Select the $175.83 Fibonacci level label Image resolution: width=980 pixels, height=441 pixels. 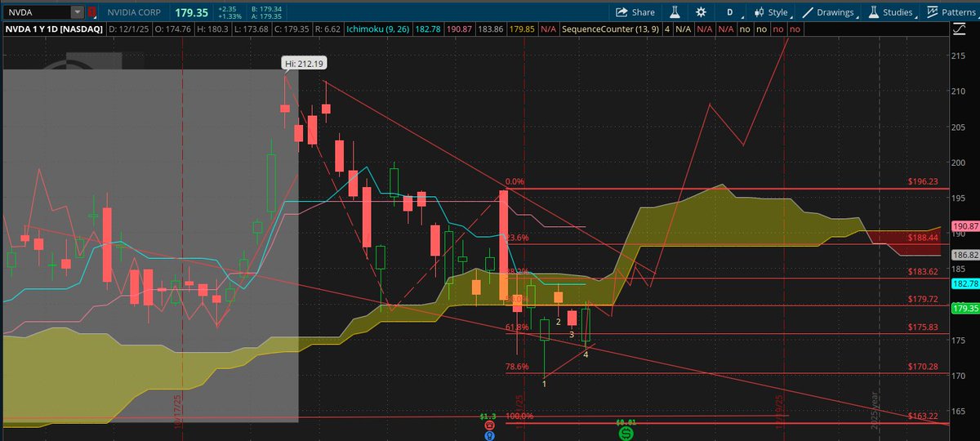(922, 327)
